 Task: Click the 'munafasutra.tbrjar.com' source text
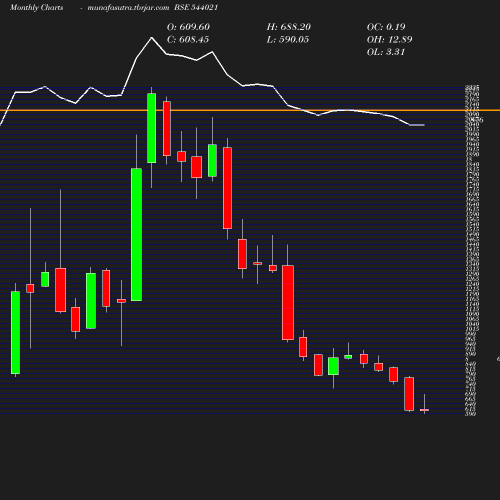pos(128,7)
